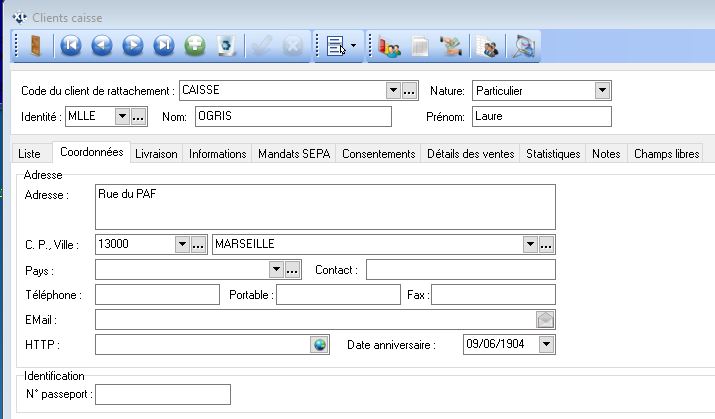
Task: Open the Identité dropdown showing MLLE
Action: click(122, 117)
